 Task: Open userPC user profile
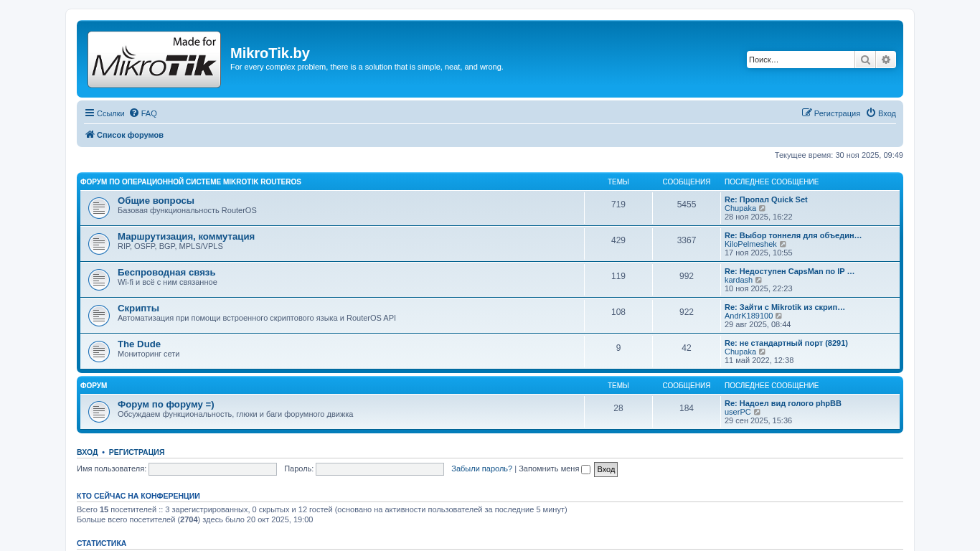pyautogui.click(x=738, y=412)
